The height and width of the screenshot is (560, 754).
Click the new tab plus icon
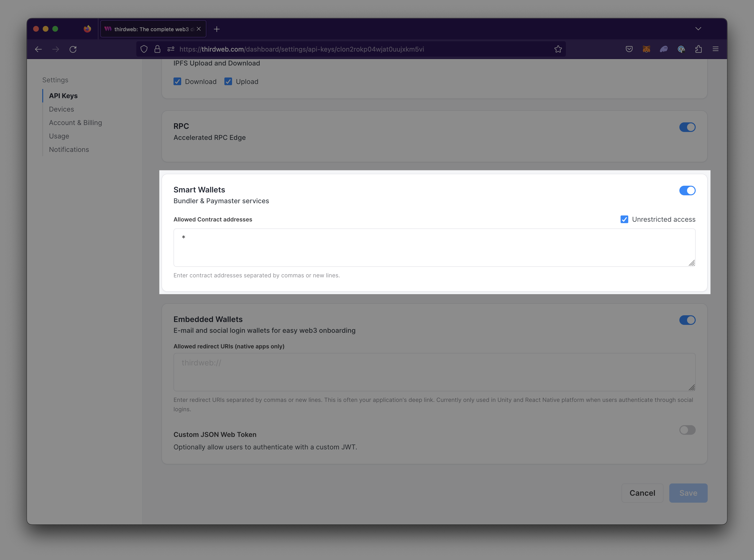pos(218,29)
